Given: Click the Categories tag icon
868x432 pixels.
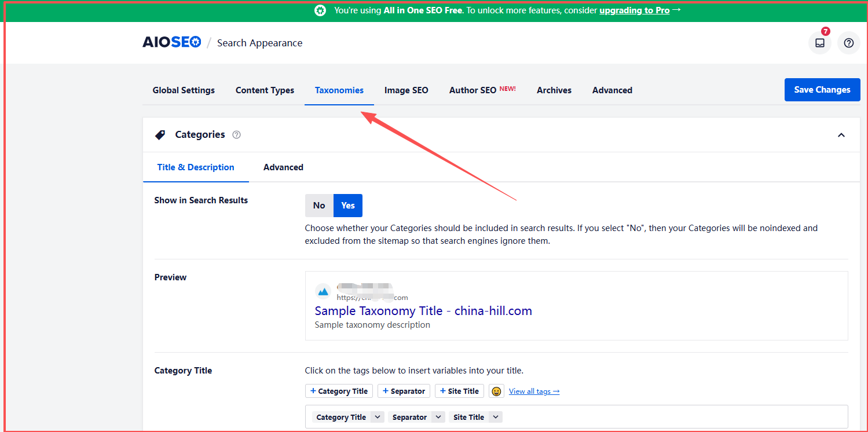Looking at the screenshot, I should (160, 135).
